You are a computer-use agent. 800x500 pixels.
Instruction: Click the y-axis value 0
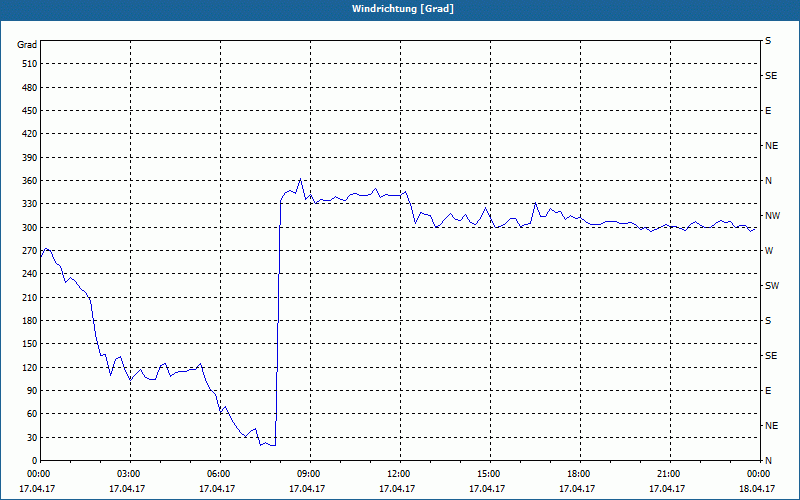click(35, 461)
